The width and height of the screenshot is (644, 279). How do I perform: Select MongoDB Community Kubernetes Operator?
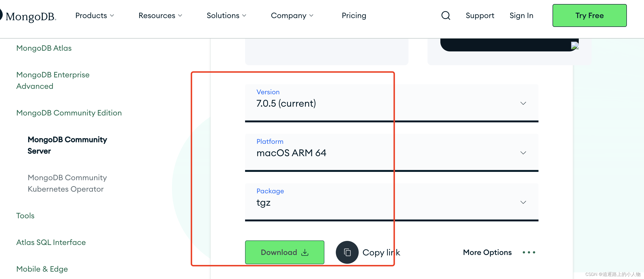coord(67,183)
